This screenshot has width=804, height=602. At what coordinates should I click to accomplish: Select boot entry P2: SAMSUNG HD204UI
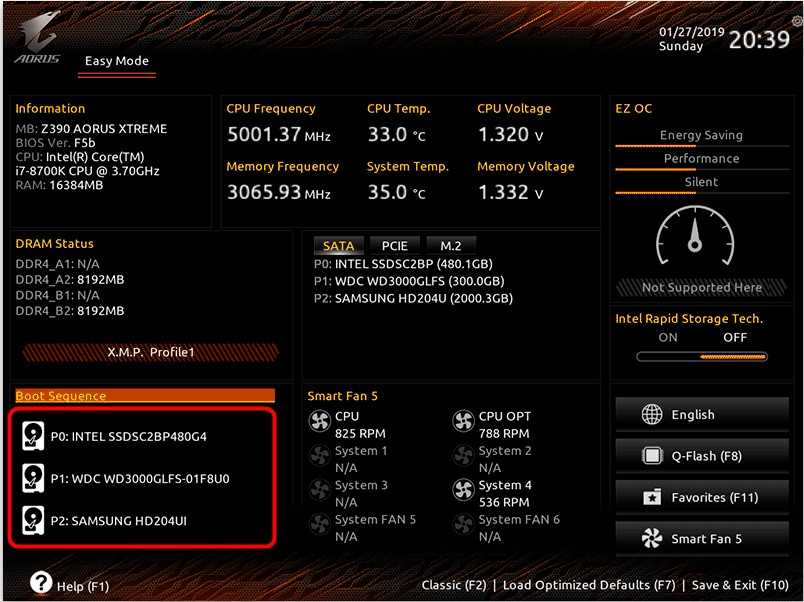click(x=118, y=520)
